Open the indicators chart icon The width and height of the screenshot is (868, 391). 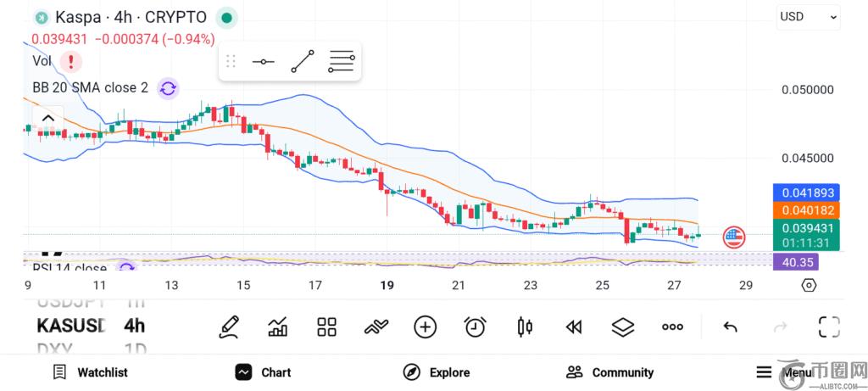277,327
